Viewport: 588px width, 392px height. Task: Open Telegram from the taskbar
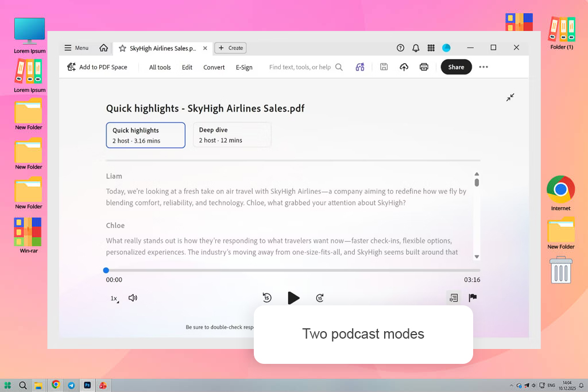(x=71, y=385)
